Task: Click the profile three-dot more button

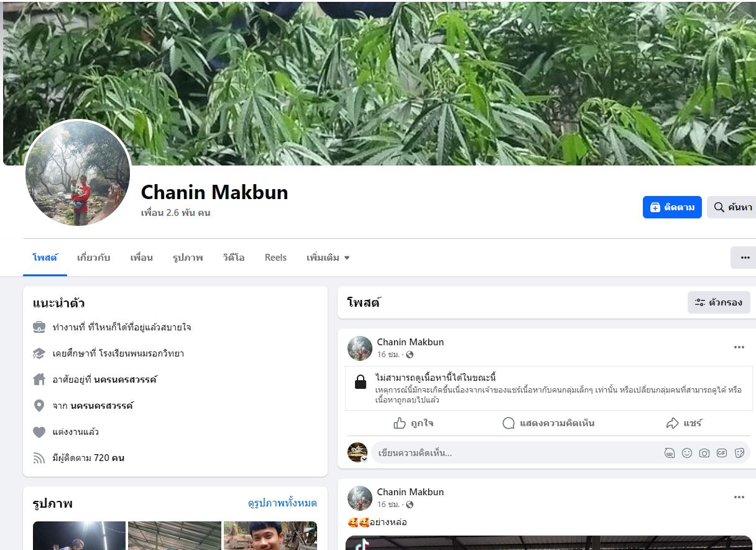Action: pyautogui.click(x=745, y=258)
